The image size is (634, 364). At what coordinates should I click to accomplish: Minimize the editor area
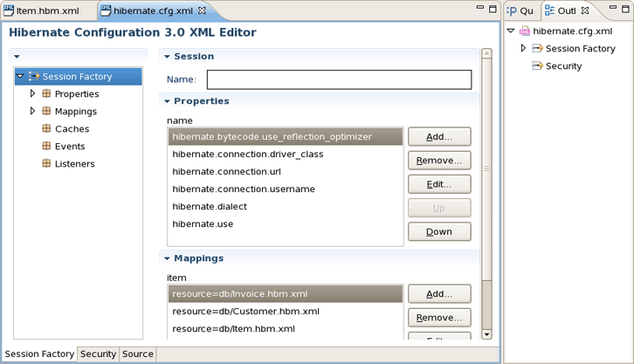480,7
